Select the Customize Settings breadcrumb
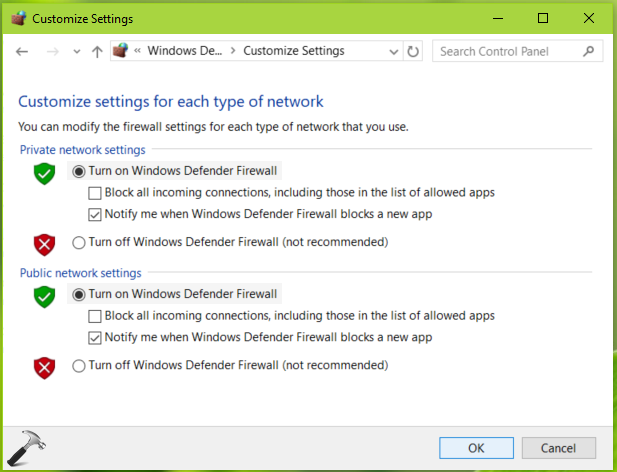The height and width of the screenshot is (472, 617). point(294,51)
